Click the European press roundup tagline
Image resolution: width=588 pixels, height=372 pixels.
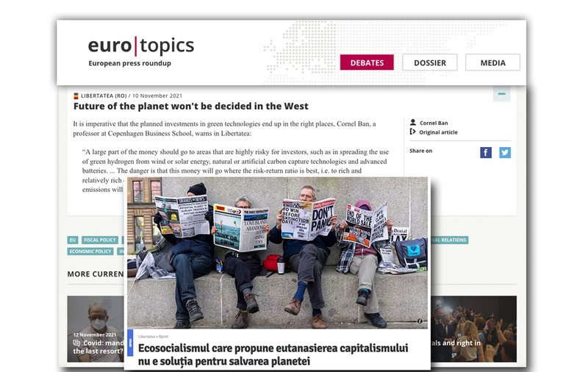point(130,63)
